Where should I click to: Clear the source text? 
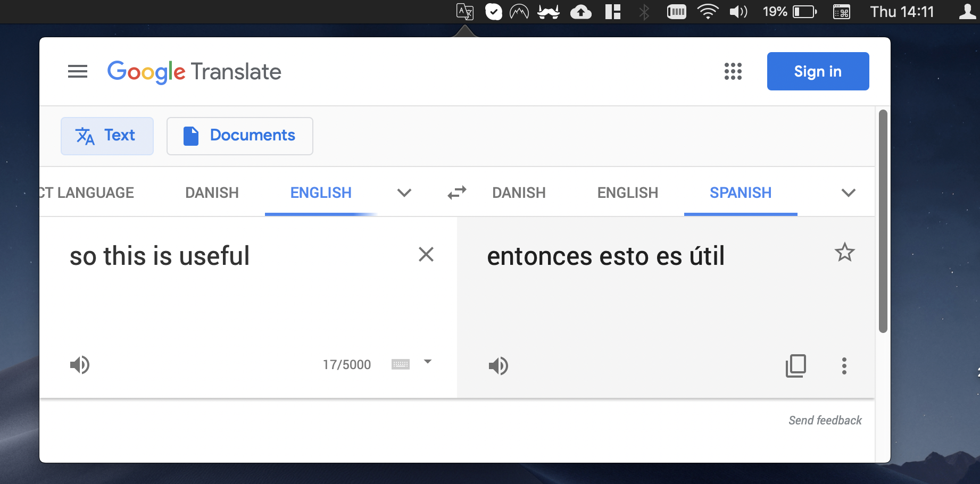click(x=426, y=254)
